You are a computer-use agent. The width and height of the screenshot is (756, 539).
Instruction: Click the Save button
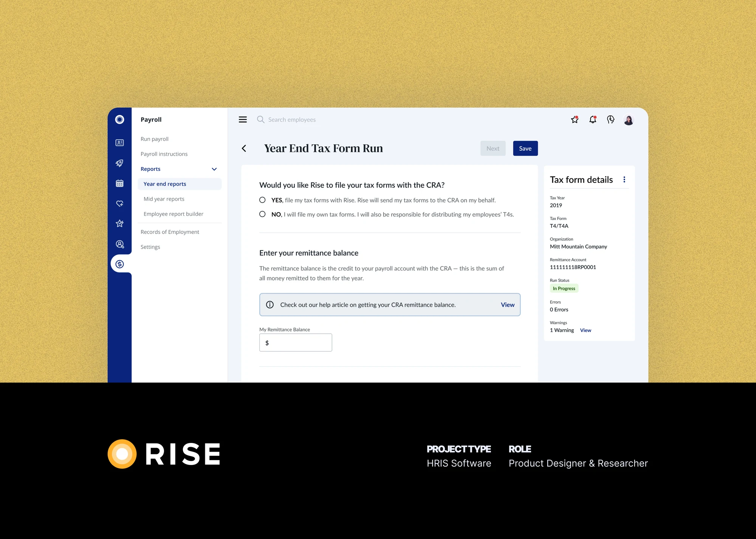[525, 149]
